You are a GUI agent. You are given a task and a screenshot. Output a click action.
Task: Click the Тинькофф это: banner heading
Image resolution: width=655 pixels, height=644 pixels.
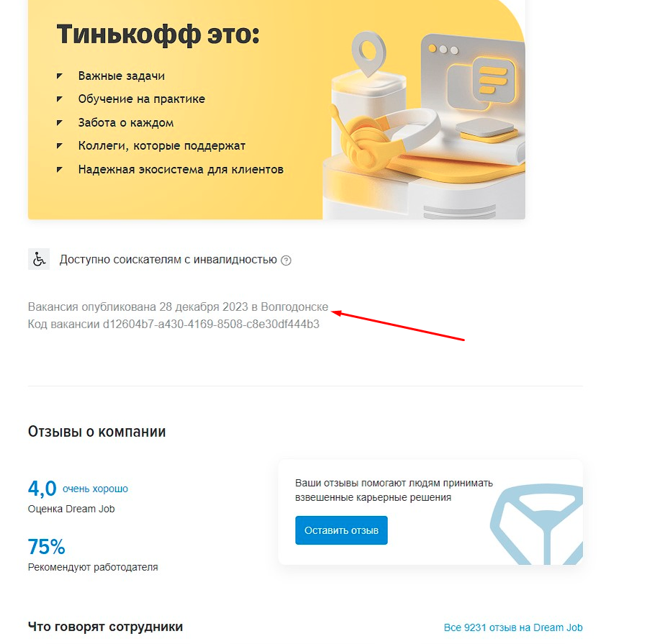(x=158, y=35)
